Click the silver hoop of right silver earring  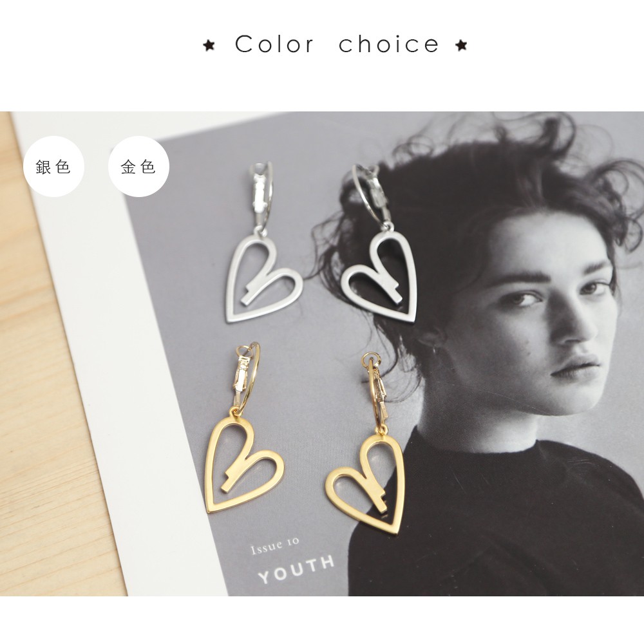click(x=370, y=196)
